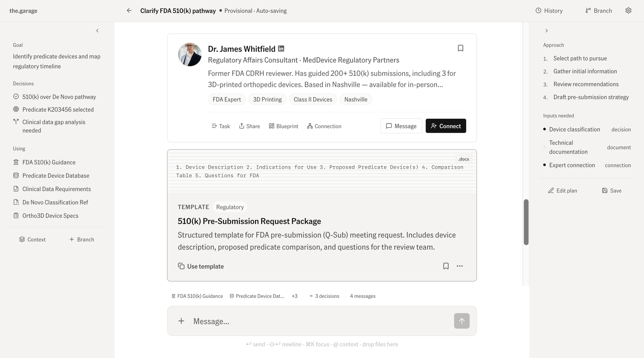This screenshot has width=644, height=358.
Task: Click the vertical scrollbar of the conversation
Action: (526, 222)
